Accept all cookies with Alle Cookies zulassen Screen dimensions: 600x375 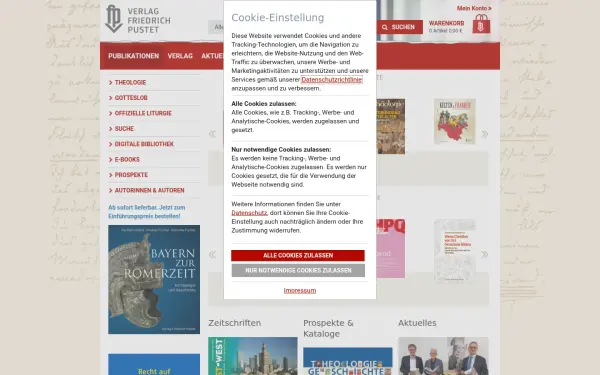298,256
